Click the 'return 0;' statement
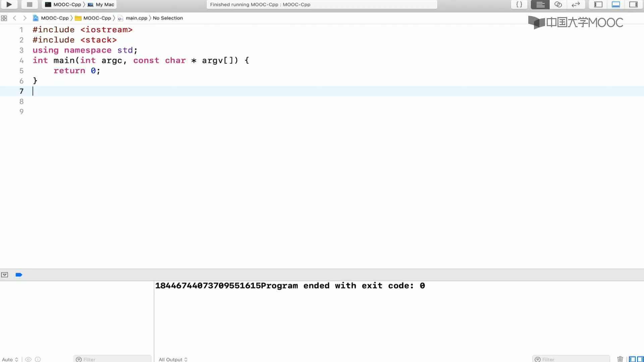Image resolution: width=644 pixels, height=362 pixels. (x=77, y=71)
